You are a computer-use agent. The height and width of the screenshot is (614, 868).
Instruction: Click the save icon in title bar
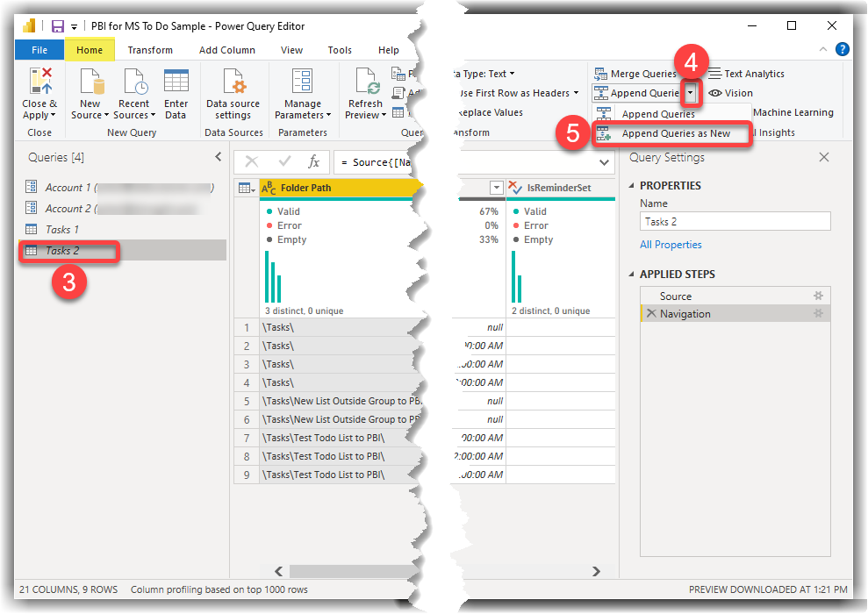tap(58, 26)
